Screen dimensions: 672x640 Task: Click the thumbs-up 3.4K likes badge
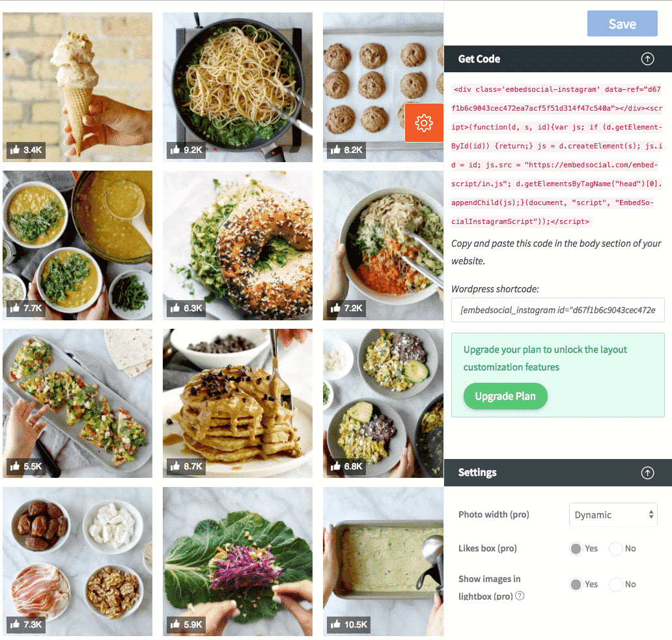point(25,150)
